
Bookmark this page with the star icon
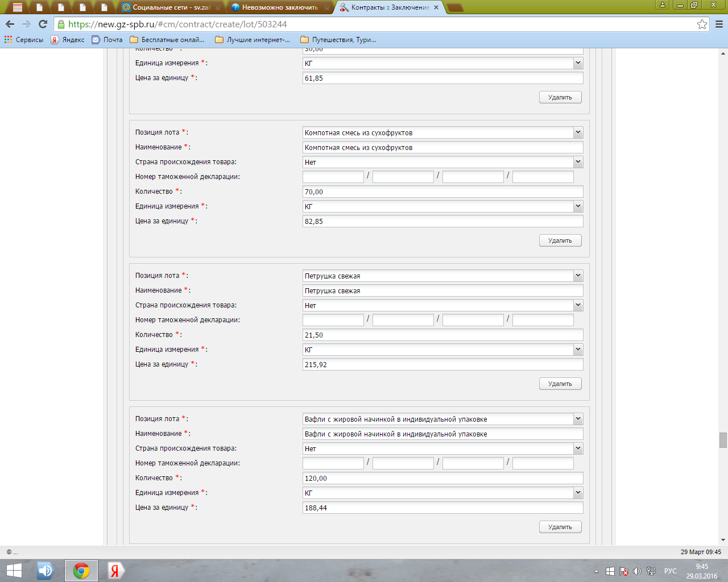point(702,24)
